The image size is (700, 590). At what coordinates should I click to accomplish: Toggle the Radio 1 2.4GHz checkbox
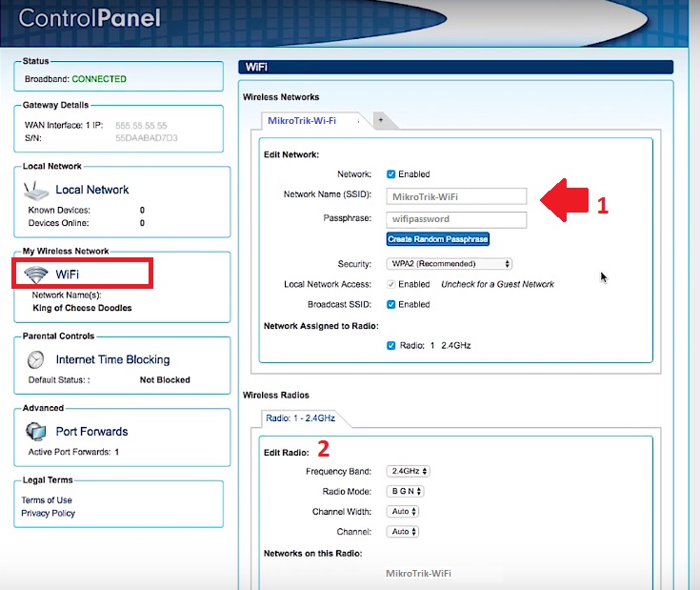click(x=391, y=346)
